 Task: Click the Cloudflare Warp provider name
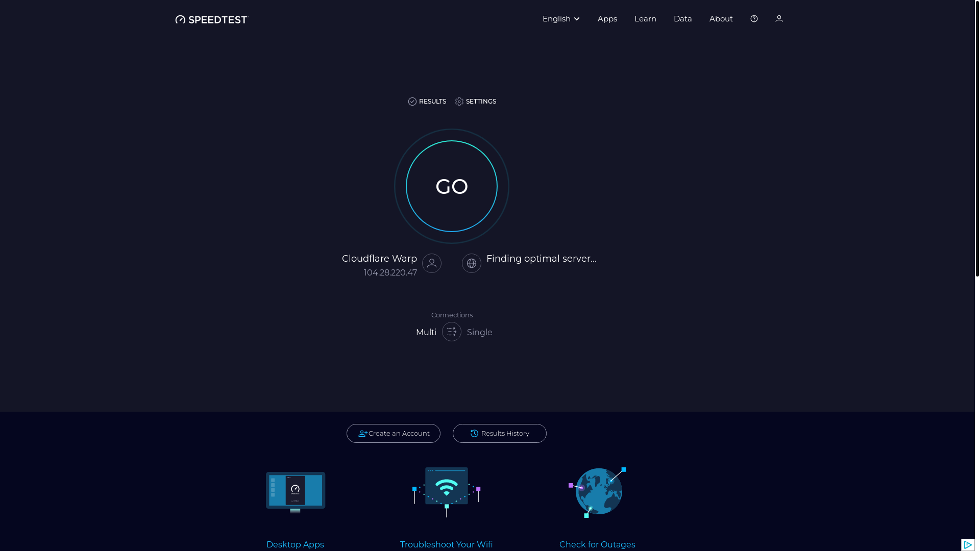379,259
